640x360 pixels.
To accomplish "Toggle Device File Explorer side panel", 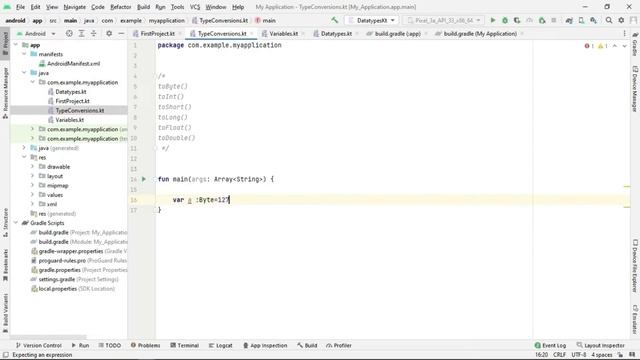I will click(x=635, y=266).
